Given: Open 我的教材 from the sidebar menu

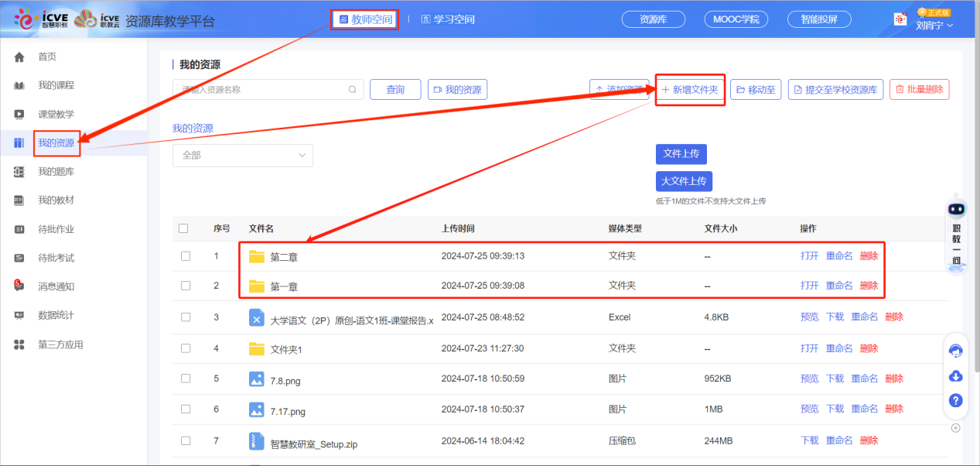Looking at the screenshot, I should pos(18,200).
